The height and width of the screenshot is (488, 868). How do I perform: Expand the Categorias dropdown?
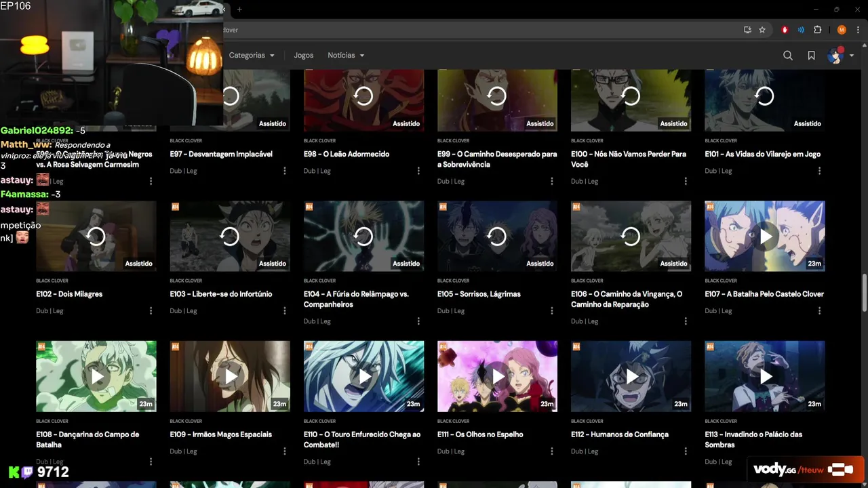[252, 56]
